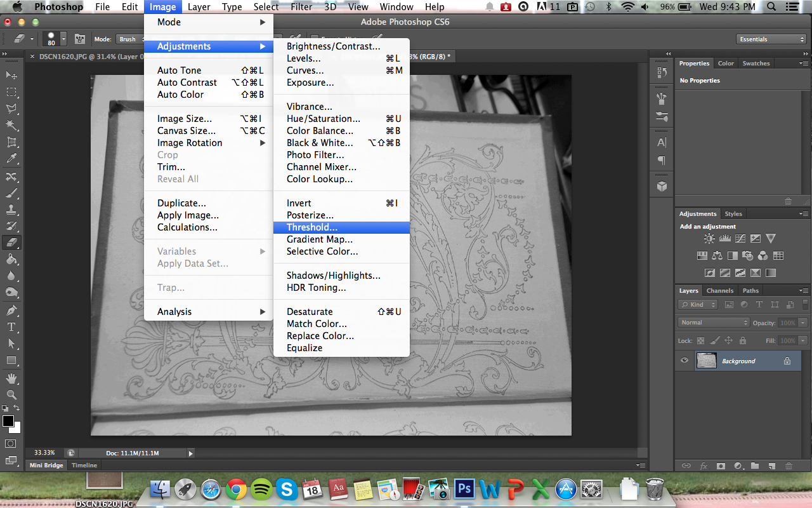Screen dimensions: 812x508
Task: Select the Rectangle shape tool
Action: tap(11, 361)
